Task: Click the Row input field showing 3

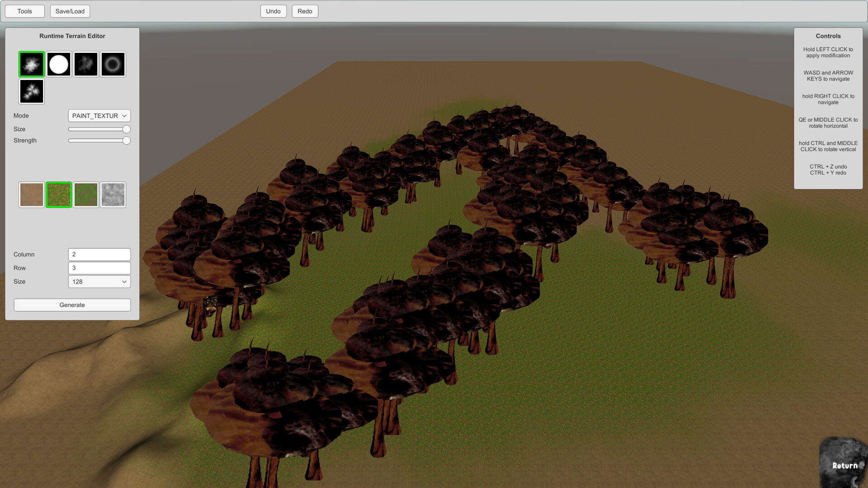Action: coord(99,267)
